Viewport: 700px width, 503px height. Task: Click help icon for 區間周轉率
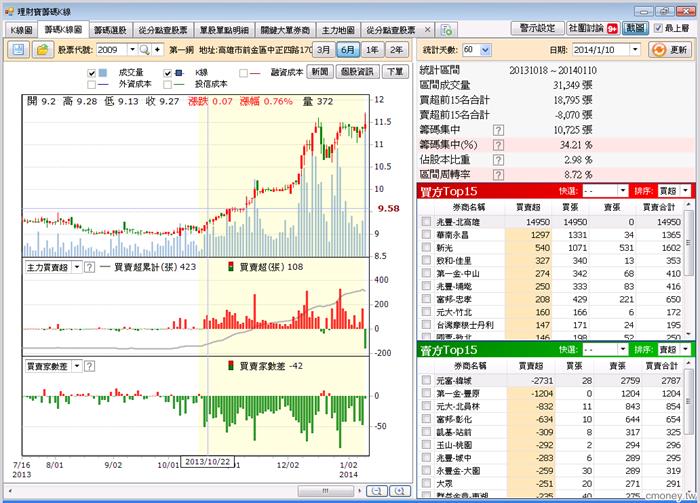497,175
